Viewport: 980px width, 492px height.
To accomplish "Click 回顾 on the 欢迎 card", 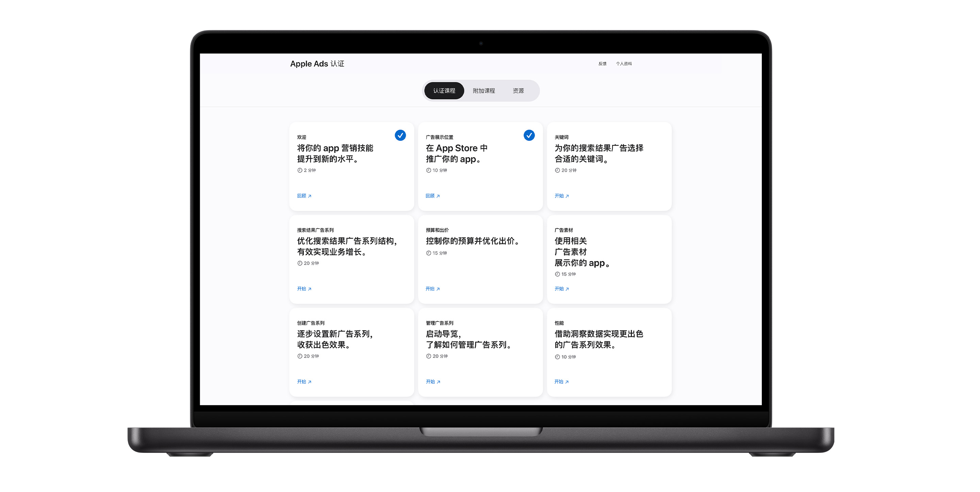I will [304, 196].
